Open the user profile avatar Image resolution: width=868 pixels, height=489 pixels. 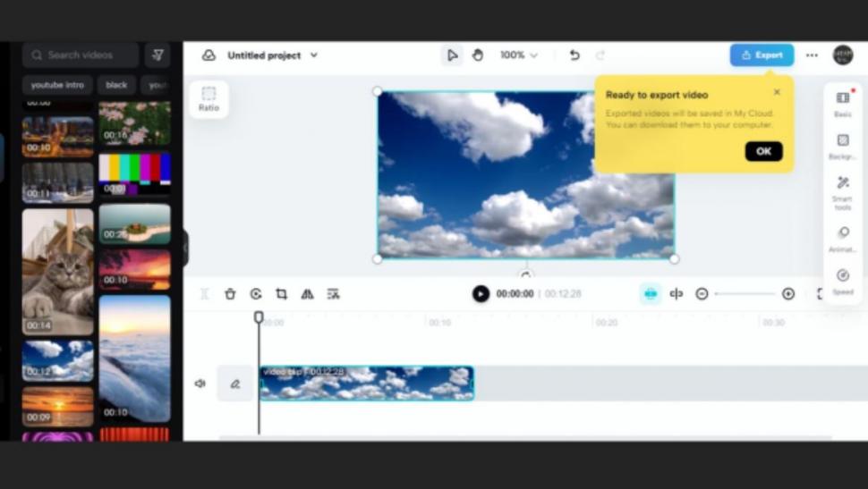tap(843, 55)
